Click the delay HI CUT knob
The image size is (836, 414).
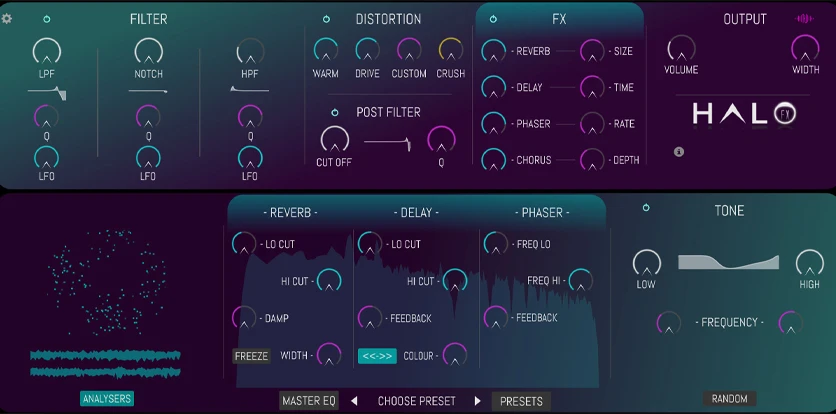pos(455,281)
